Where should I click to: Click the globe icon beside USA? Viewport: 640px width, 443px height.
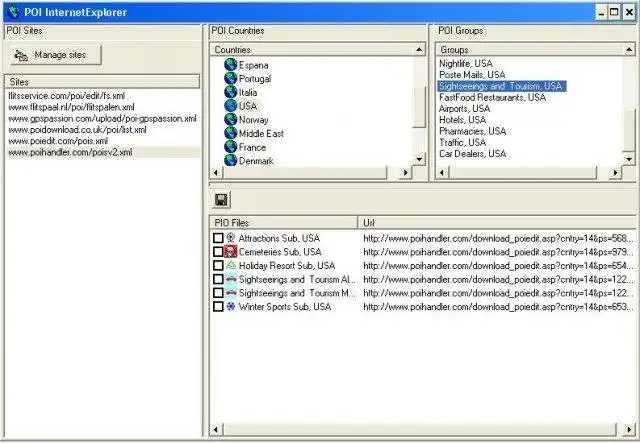[231, 106]
